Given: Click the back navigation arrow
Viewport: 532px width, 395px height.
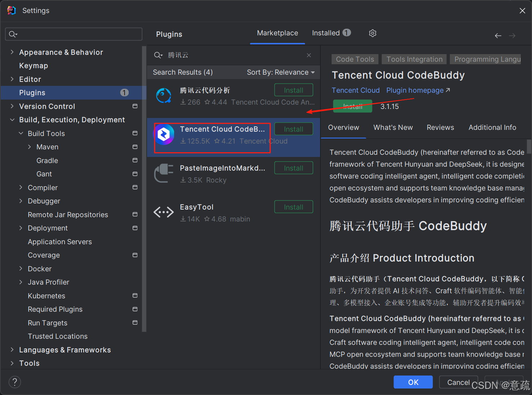Looking at the screenshot, I should tap(498, 36).
